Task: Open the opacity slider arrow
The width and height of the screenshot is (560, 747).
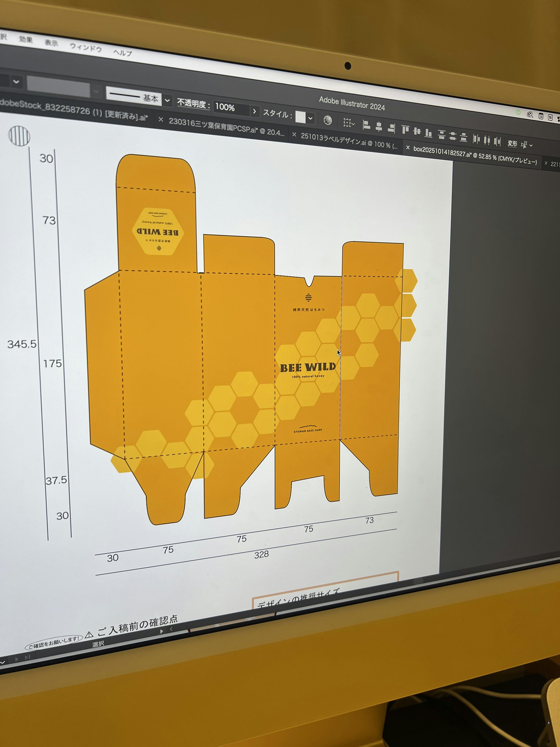Action: click(x=254, y=111)
